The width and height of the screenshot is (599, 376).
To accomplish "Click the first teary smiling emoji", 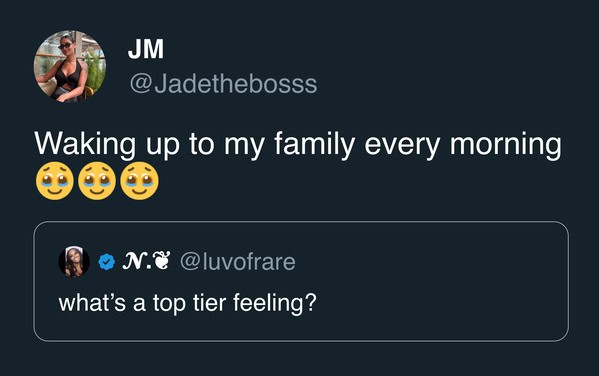I will 55,181.
